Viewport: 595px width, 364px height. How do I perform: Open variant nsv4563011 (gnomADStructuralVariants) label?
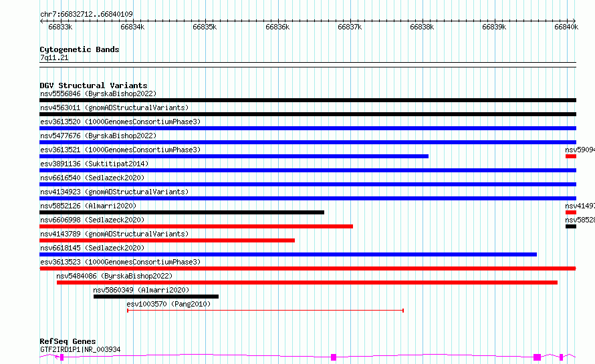click(x=114, y=108)
